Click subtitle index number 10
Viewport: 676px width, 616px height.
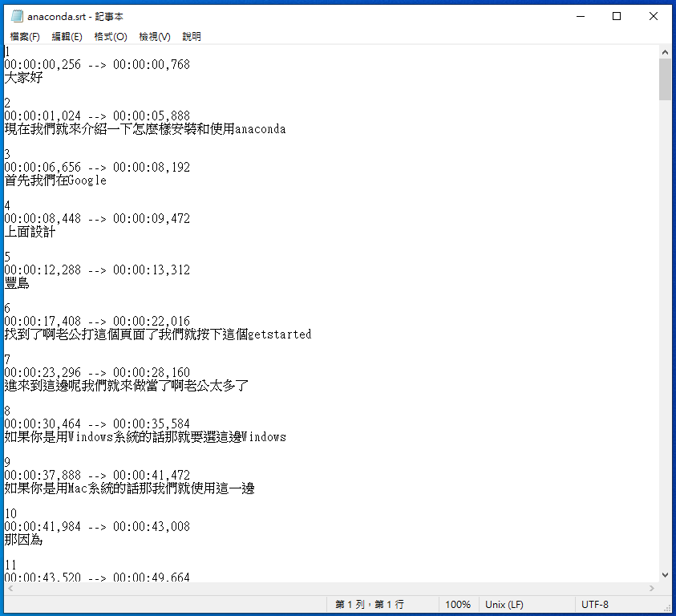[x=10, y=514]
